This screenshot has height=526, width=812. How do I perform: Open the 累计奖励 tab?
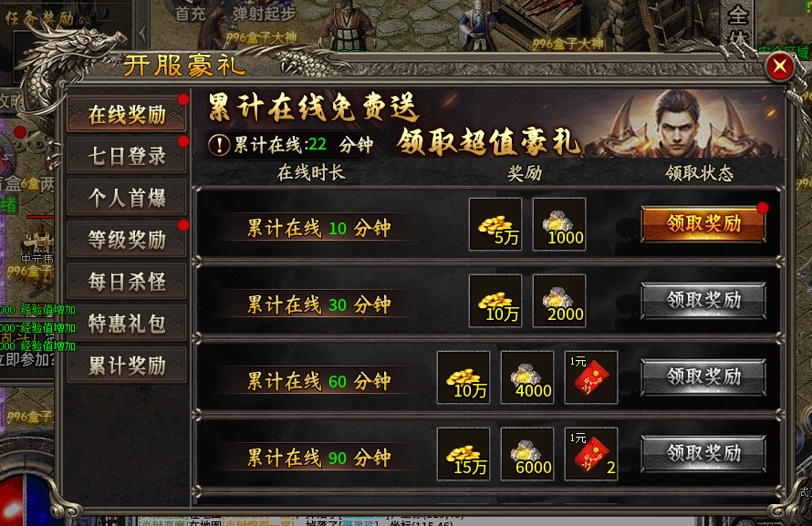127,366
